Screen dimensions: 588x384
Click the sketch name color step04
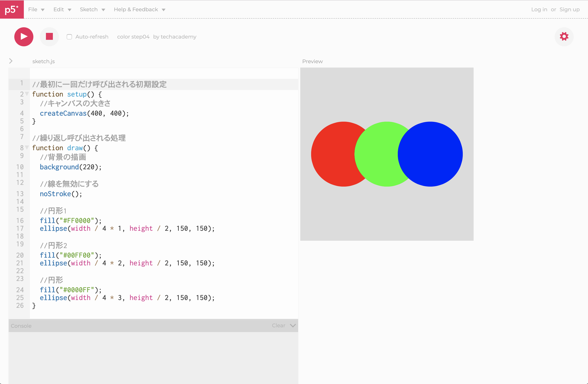[133, 37]
